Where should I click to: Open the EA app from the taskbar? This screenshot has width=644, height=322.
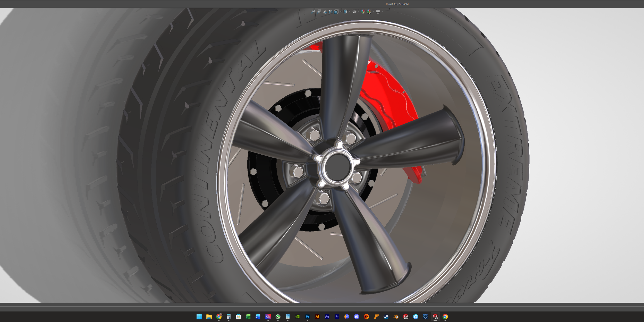pyautogui.click(x=366, y=317)
